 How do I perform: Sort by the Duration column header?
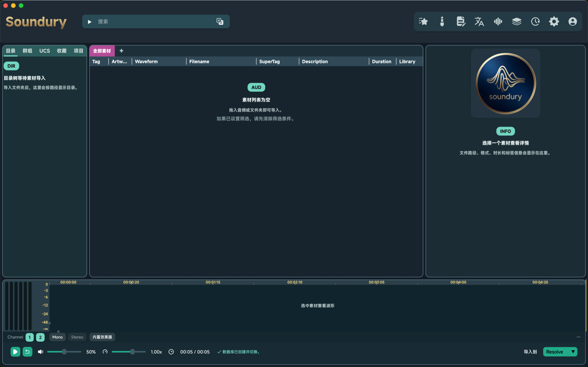pyautogui.click(x=382, y=62)
